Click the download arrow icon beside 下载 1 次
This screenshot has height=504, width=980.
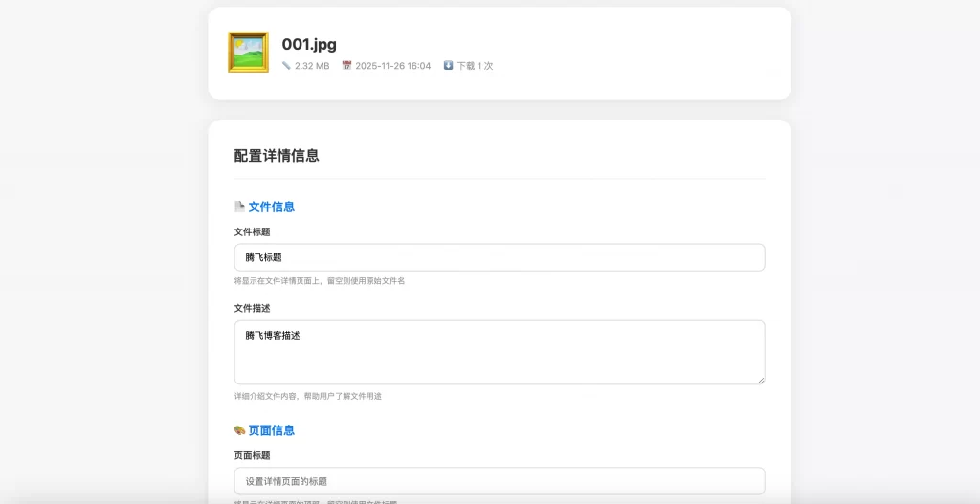(448, 66)
